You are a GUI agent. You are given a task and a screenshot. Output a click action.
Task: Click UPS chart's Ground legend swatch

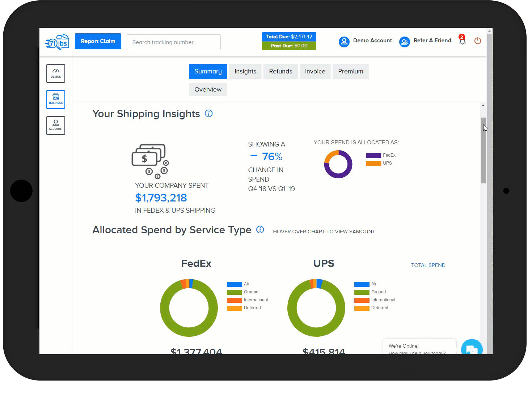click(362, 292)
